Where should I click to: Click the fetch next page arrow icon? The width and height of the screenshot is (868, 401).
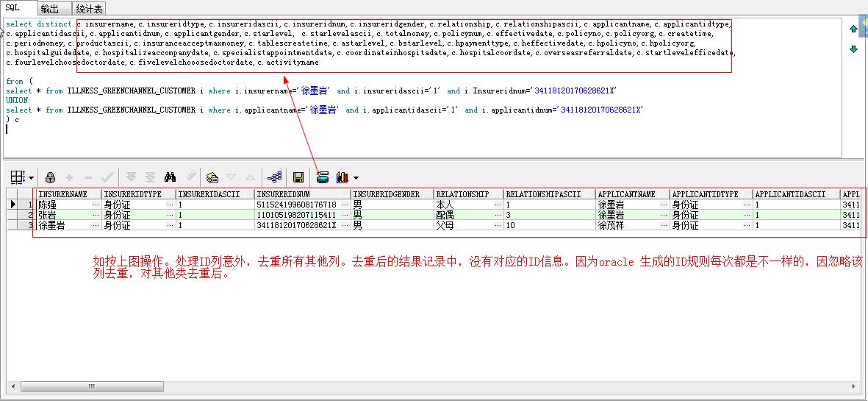pos(132,177)
